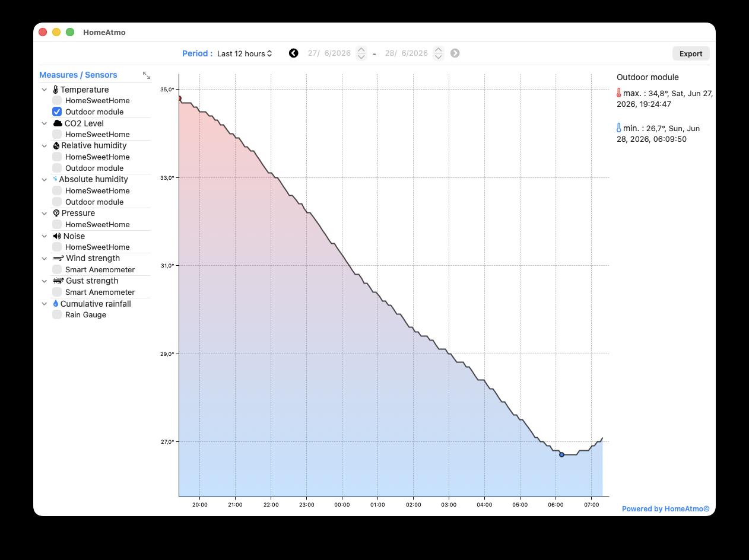Uncheck the Temperature Outdoor module checkbox
The height and width of the screenshot is (560, 749).
coord(57,112)
